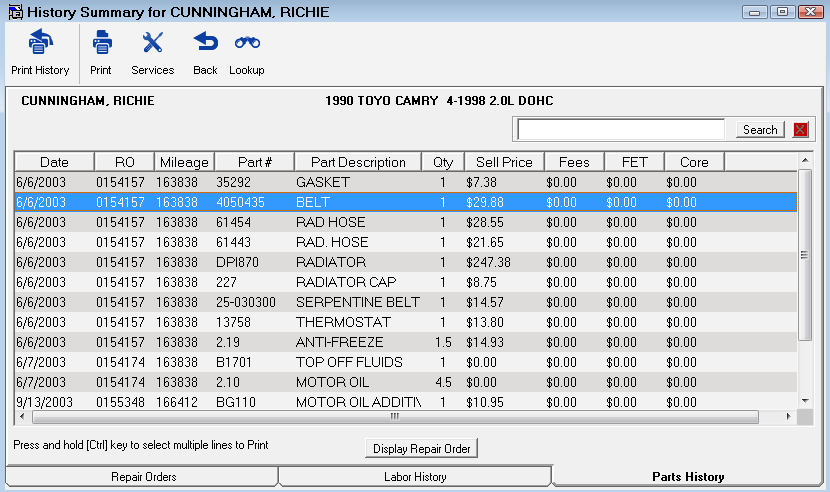This screenshot has width=830, height=492.
Task: Click the RO 0155348 cell
Action: pyautogui.click(x=120, y=402)
